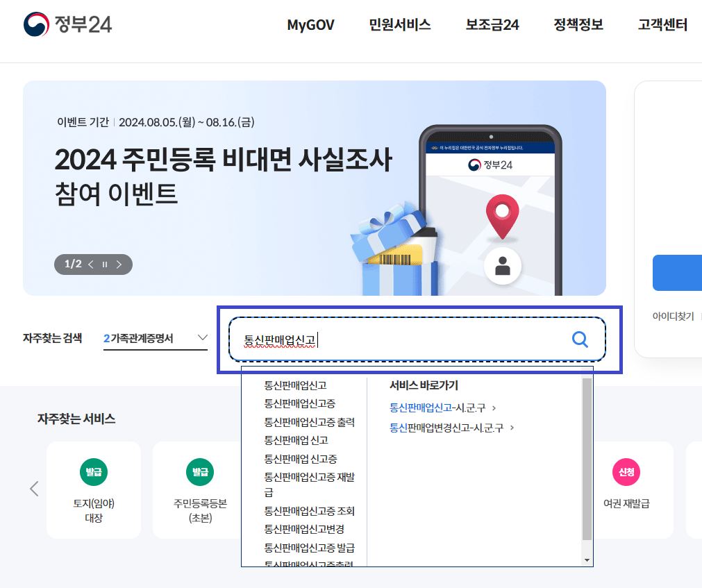Open the 토지(임야)대장 service card
The width and height of the screenshot is (702, 588).
[x=94, y=490]
